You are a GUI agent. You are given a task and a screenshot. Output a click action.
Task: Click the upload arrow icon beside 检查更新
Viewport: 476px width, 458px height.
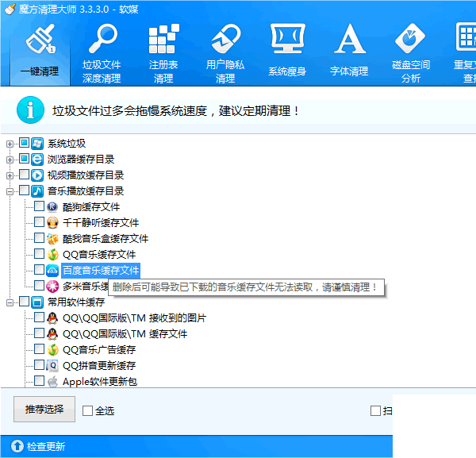click(x=17, y=446)
